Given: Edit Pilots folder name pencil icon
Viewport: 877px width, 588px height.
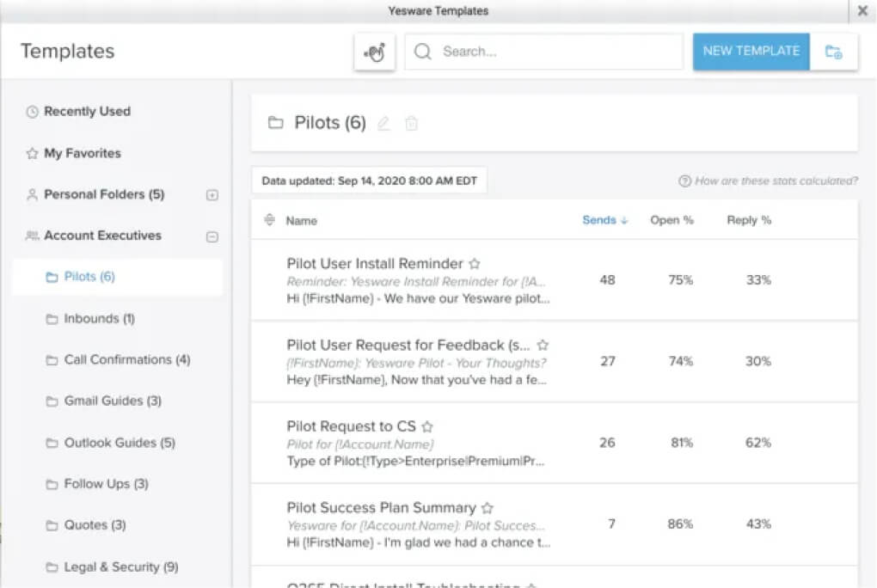Looking at the screenshot, I should tap(383, 123).
